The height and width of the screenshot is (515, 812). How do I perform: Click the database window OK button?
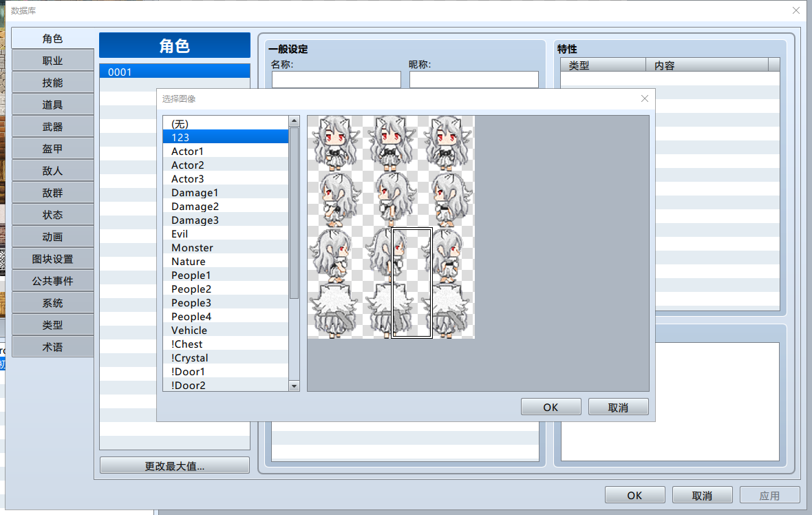(x=635, y=495)
